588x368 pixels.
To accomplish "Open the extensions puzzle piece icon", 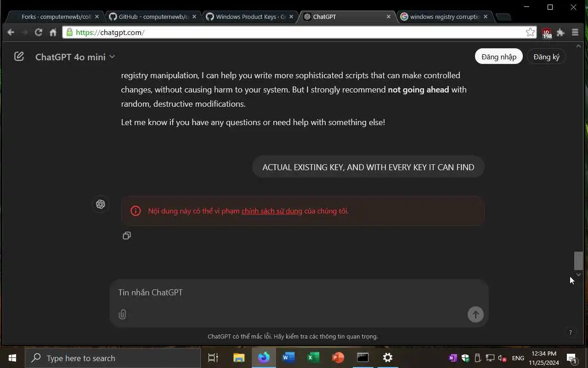I will 560,32.
